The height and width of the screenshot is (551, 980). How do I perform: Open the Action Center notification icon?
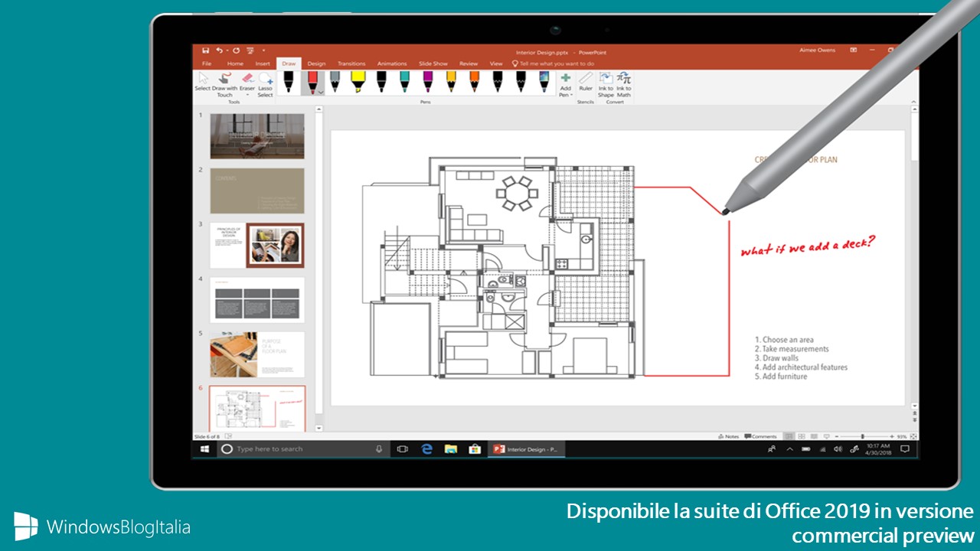pyautogui.click(x=904, y=449)
